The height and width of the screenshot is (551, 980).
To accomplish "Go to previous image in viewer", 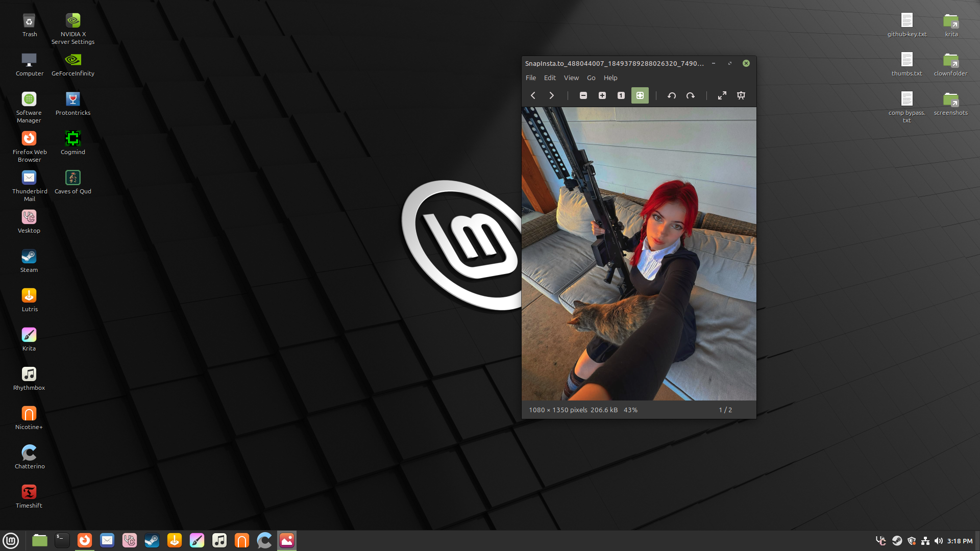I will pos(533,95).
